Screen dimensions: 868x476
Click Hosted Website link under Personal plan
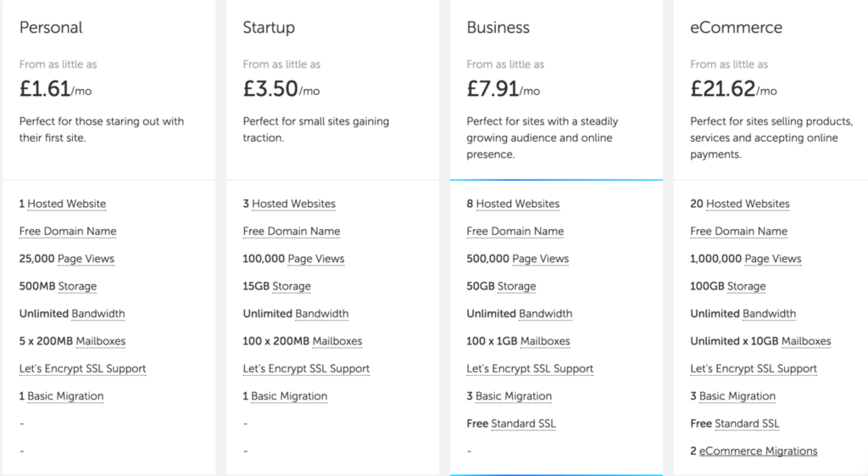pyautogui.click(x=66, y=204)
